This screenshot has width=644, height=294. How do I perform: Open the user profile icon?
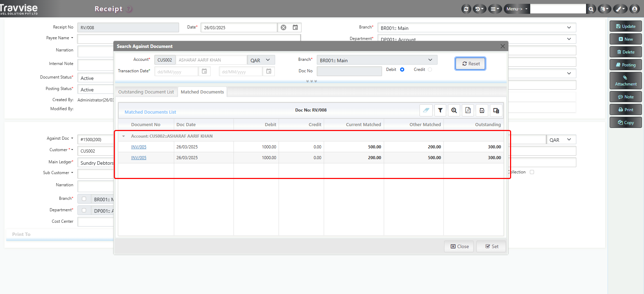point(635,9)
